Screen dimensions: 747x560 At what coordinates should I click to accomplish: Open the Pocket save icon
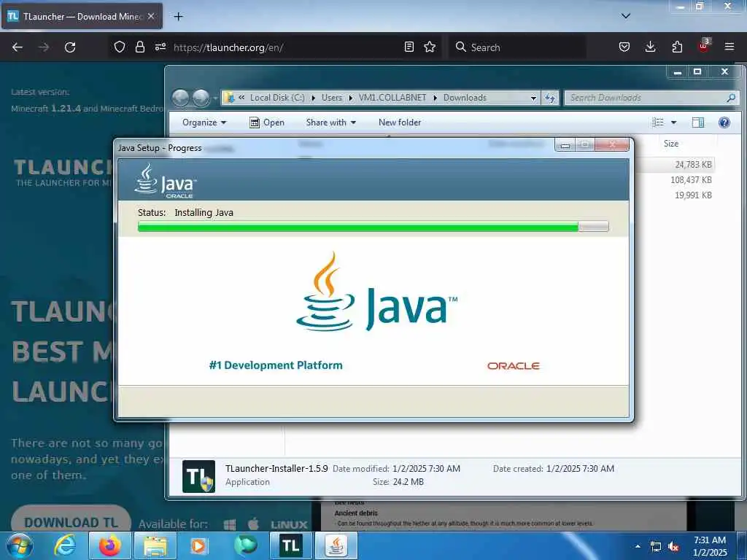click(624, 47)
